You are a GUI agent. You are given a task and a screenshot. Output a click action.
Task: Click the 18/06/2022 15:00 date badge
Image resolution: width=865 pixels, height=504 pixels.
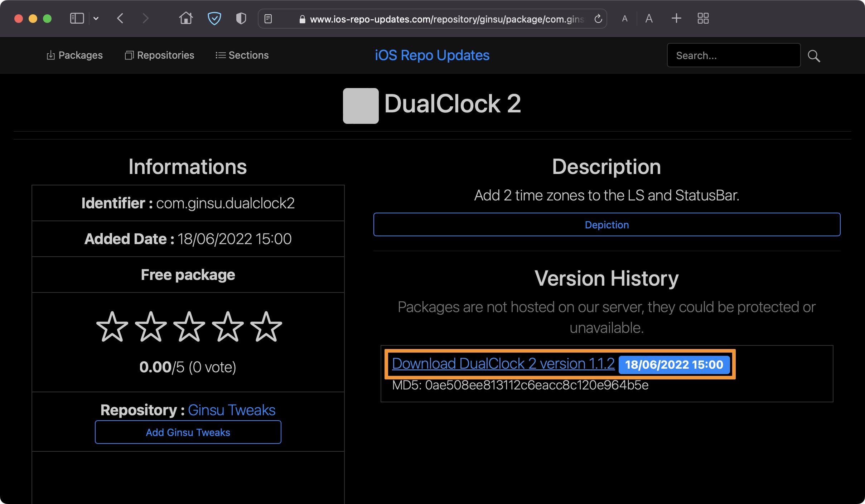(x=674, y=364)
